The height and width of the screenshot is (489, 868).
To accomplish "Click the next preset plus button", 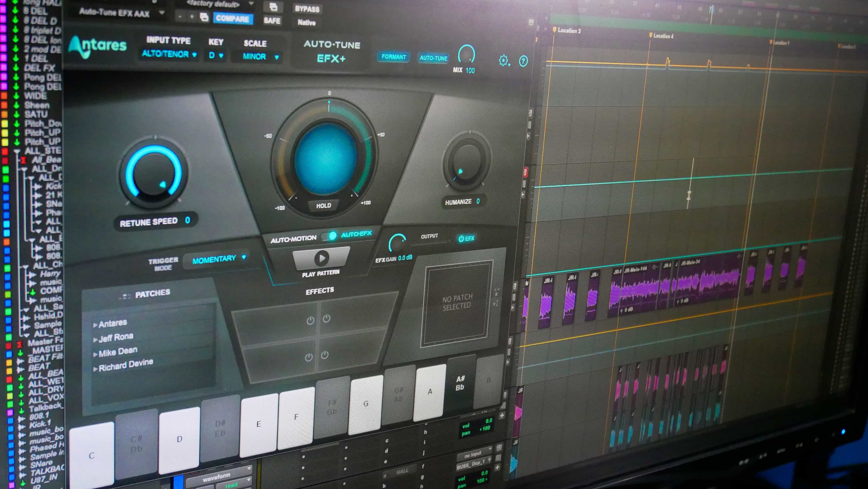I will tap(191, 16).
